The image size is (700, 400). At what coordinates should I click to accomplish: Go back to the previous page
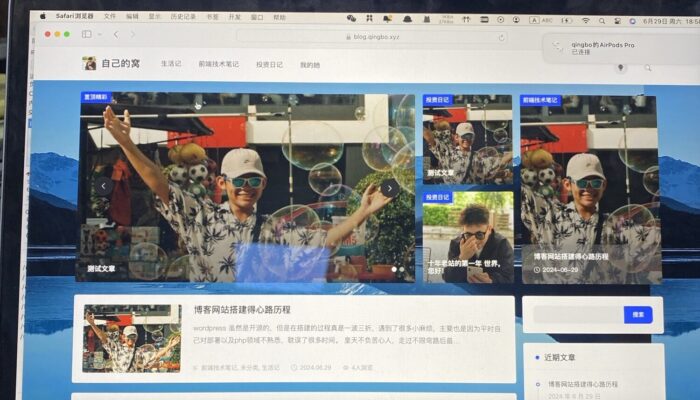(116, 34)
